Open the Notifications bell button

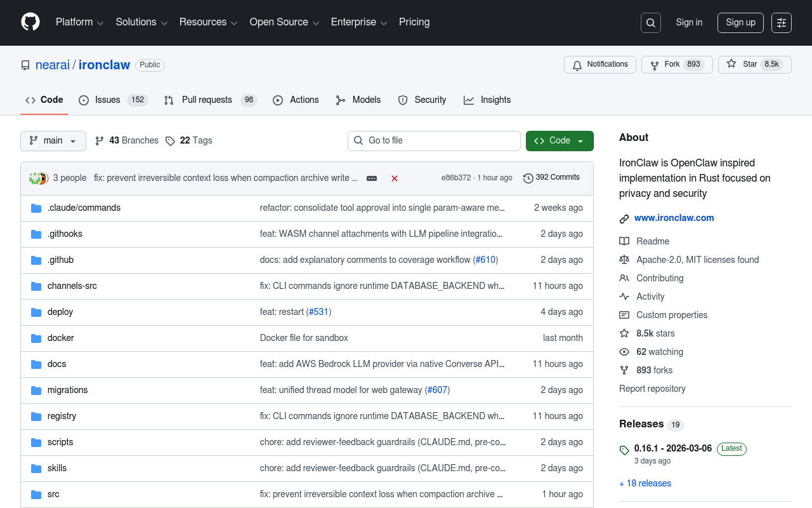coord(599,65)
